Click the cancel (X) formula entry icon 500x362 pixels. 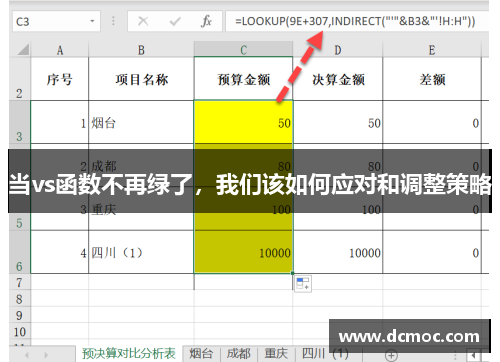click(x=143, y=21)
